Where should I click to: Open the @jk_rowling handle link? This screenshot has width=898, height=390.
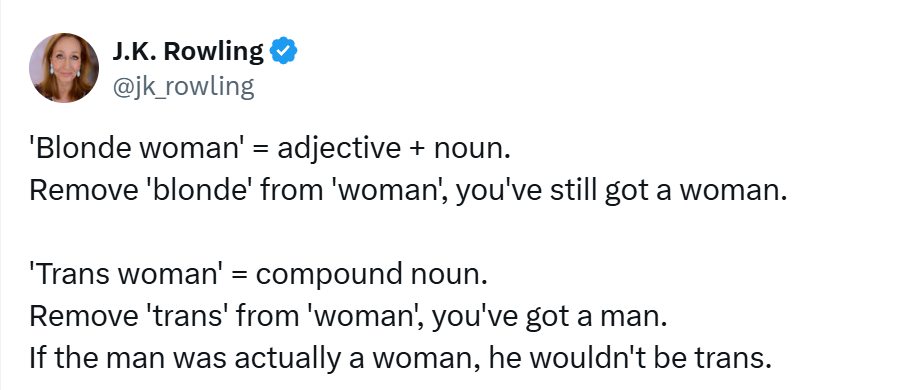coord(183,88)
